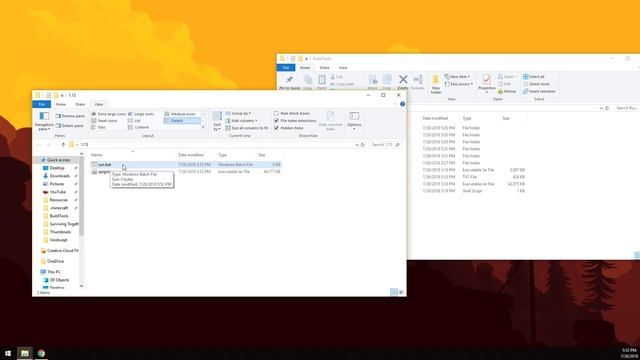Open Explorer help blue question icon
Image resolution: width=640 pixels, height=360 pixels.
(402, 104)
